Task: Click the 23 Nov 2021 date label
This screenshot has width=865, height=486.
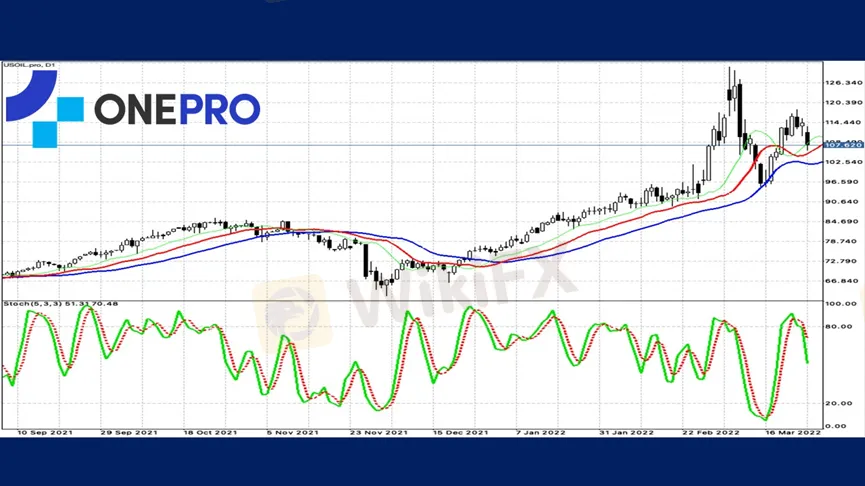Action: pyautogui.click(x=378, y=432)
